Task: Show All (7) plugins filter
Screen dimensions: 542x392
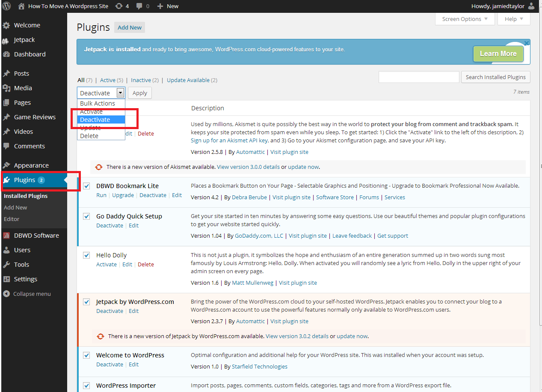Action: coord(85,80)
